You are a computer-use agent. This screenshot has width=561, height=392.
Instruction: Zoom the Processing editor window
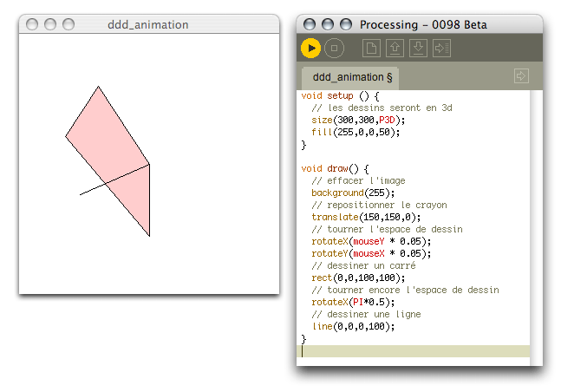point(346,24)
